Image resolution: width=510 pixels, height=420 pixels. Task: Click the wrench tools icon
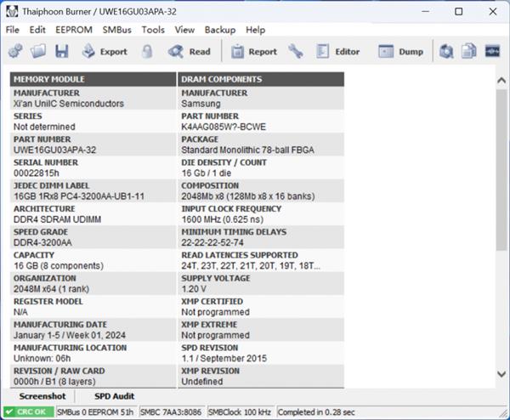(x=295, y=51)
